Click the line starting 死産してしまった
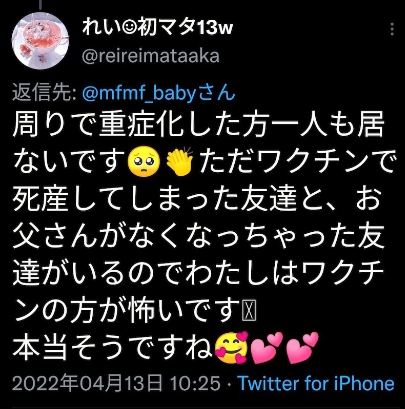This screenshot has height=409, width=405. pos(197,199)
